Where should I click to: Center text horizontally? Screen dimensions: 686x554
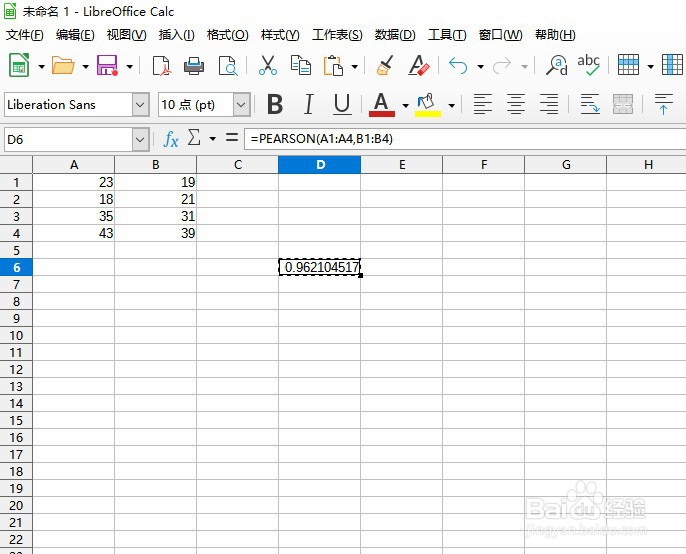point(516,104)
